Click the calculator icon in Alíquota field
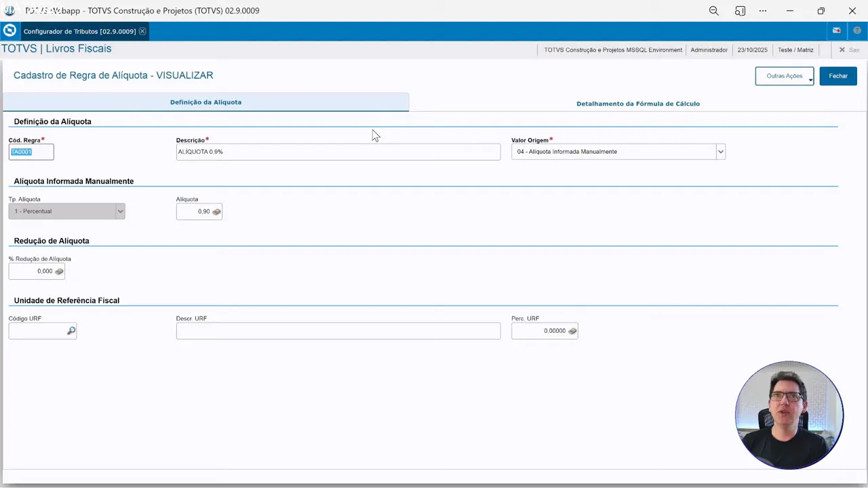 216,212
